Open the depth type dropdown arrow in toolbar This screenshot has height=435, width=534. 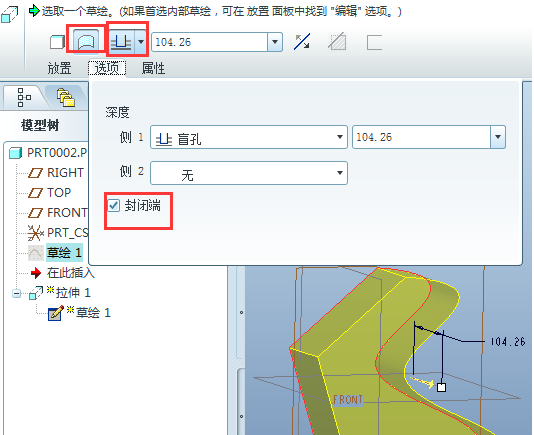click(141, 42)
